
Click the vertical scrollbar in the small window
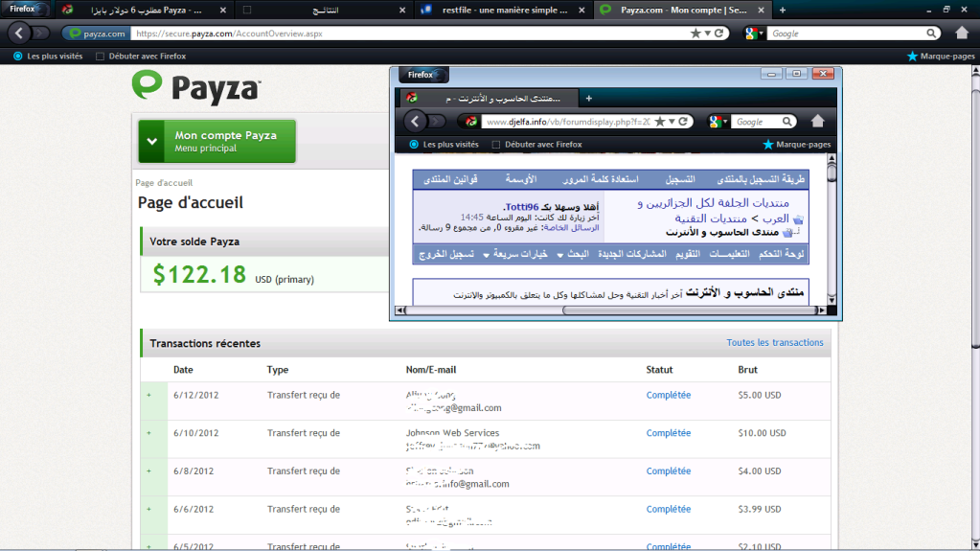pyautogui.click(x=832, y=229)
